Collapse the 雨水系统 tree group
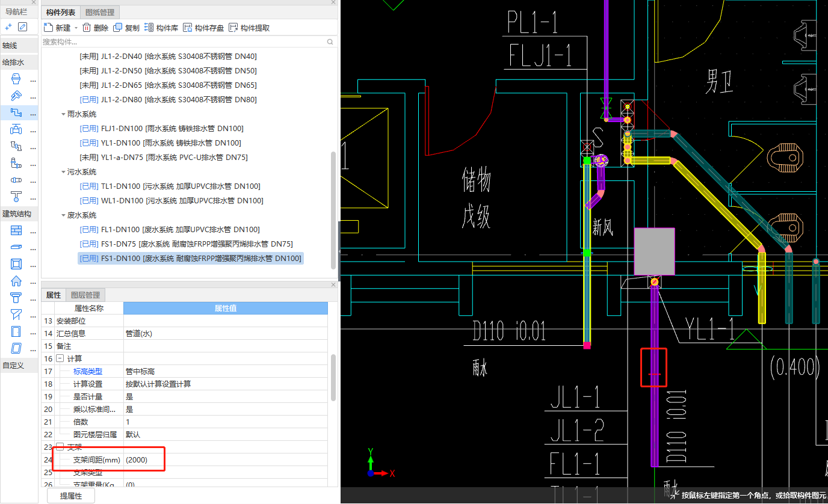Viewport: 828px width, 504px height. (x=63, y=114)
